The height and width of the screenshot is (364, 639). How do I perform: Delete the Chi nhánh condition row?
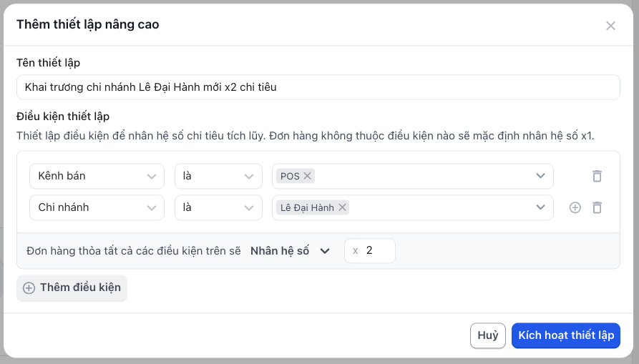pyautogui.click(x=597, y=207)
